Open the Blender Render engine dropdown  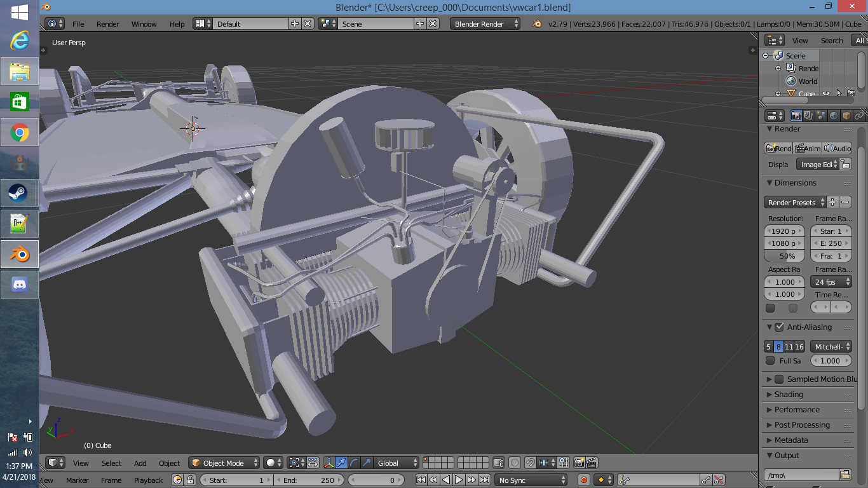(x=485, y=24)
